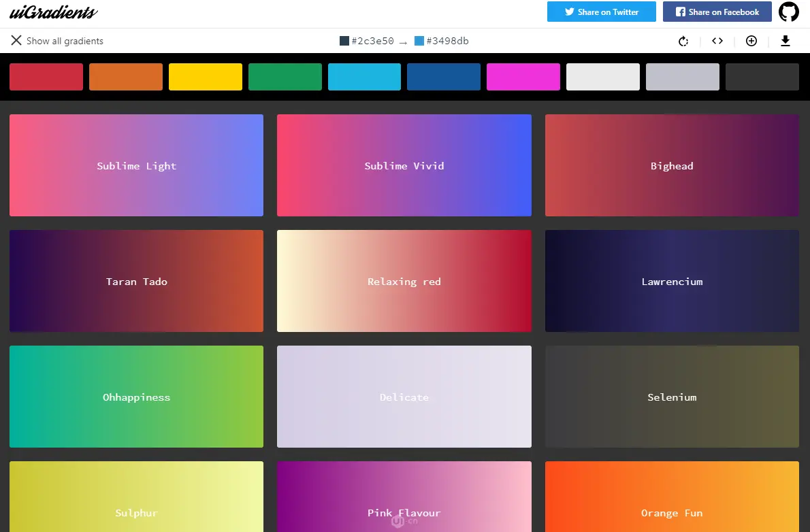The width and height of the screenshot is (810, 532).
Task: Filter gradients by dark blue swatch
Action: (444, 77)
